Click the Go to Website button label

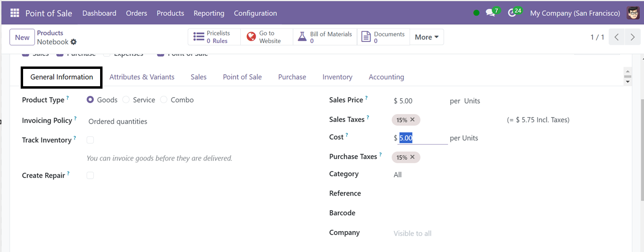tap(270, 37)
